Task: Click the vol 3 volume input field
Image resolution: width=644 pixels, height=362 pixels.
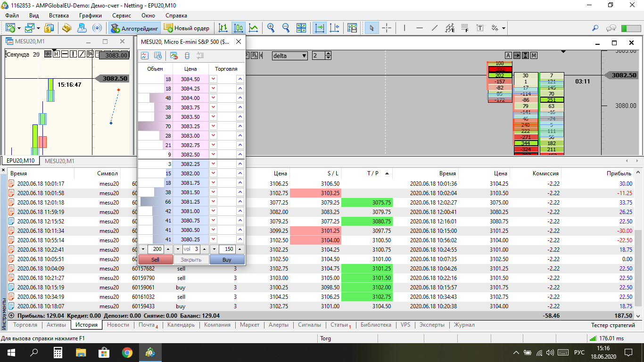Action: 191,249
